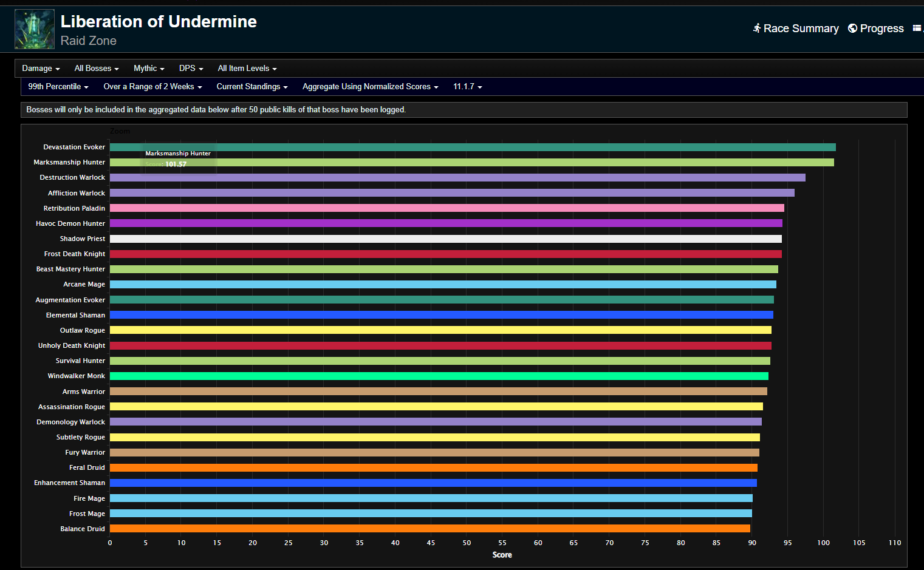Screen dimensions: 924x570
Task: Click the Frost Mage label
Action: point(87,514)
